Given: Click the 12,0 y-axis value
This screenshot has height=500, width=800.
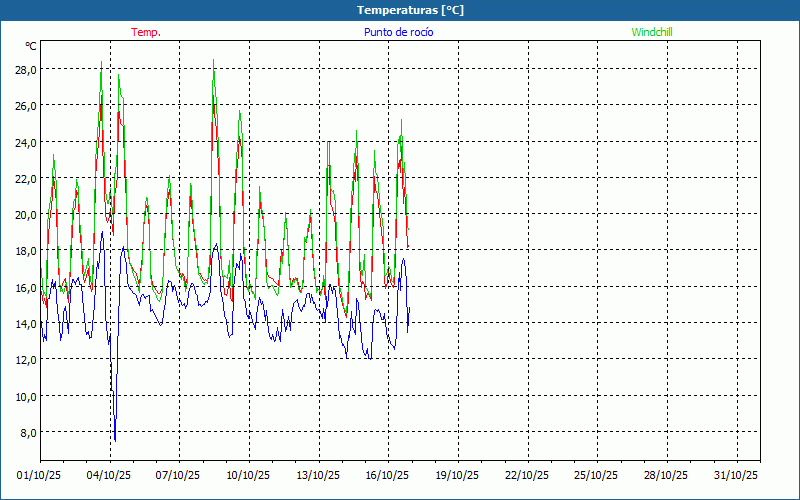Looking at the screenshot, I should (26, 360).
